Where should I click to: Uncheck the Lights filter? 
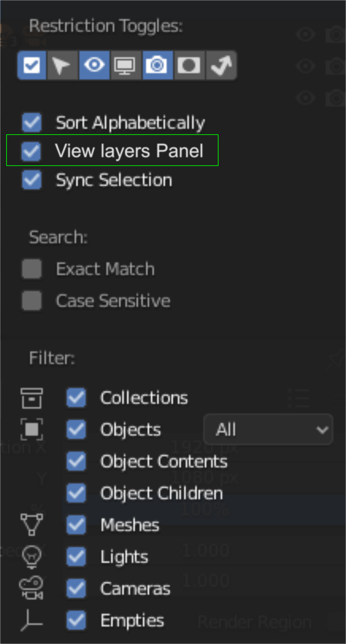[76, 556]
